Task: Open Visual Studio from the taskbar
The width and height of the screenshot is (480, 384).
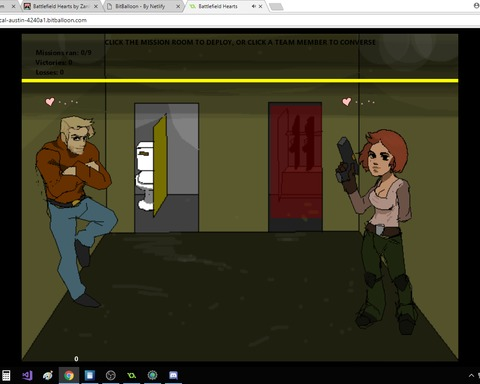Action: [27, 375]
